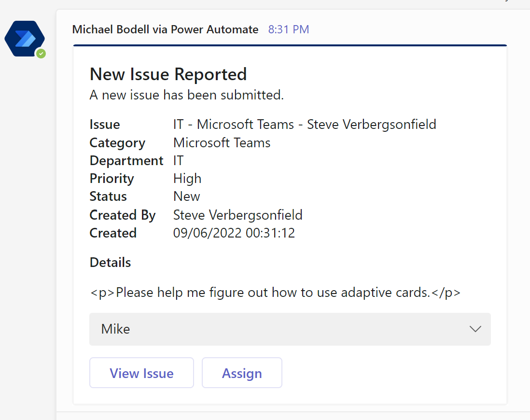Click sender name Michael Bodell via Power Automate
This screenshot has height=420, width=530.
[165, 29]
